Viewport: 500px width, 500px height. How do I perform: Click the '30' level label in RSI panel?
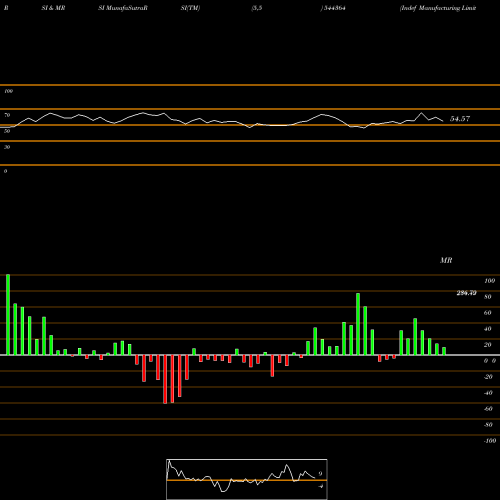[7, 147]
